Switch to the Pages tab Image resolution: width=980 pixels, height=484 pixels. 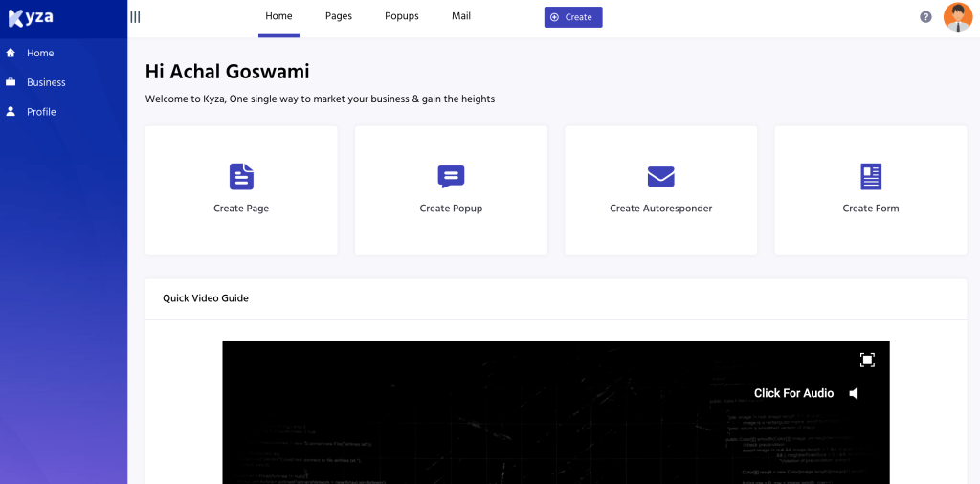click(339, 17)
